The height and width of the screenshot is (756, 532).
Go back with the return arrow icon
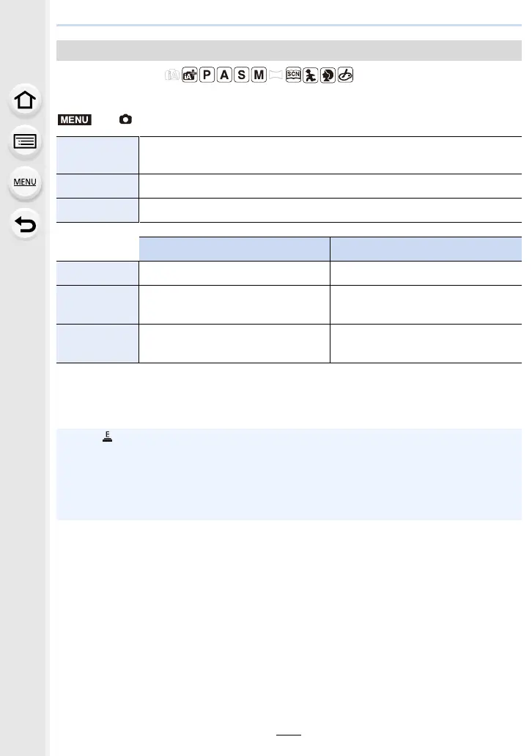pyautogui.click(x=25, y=224)
